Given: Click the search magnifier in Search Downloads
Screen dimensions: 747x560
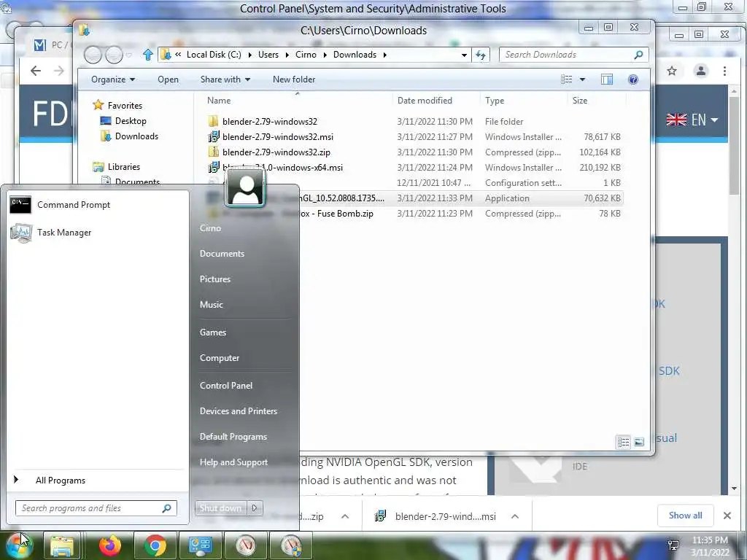Looking at the screenshot, I should (x=638, y=55).
